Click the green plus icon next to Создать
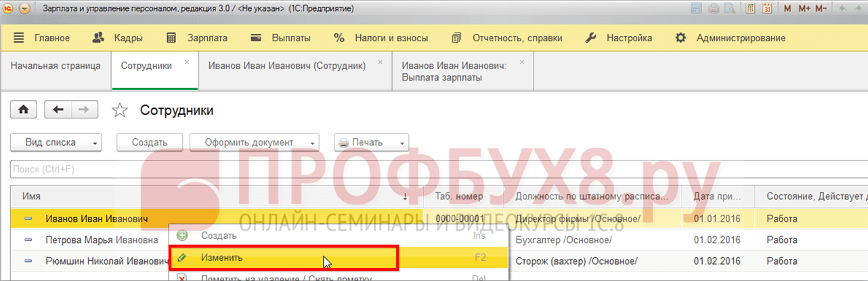The width and height of the screenshot is (868, 281). coord(181,236)
